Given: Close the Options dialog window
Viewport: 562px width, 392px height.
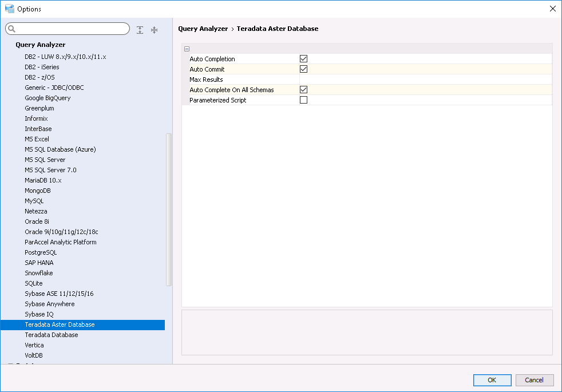Looking at the screenshot, I should [552, 9].
